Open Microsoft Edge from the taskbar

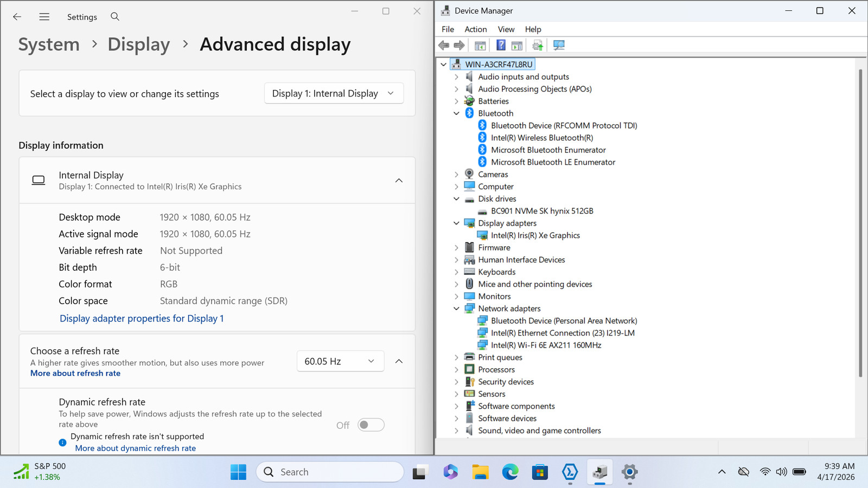[510, 472]
